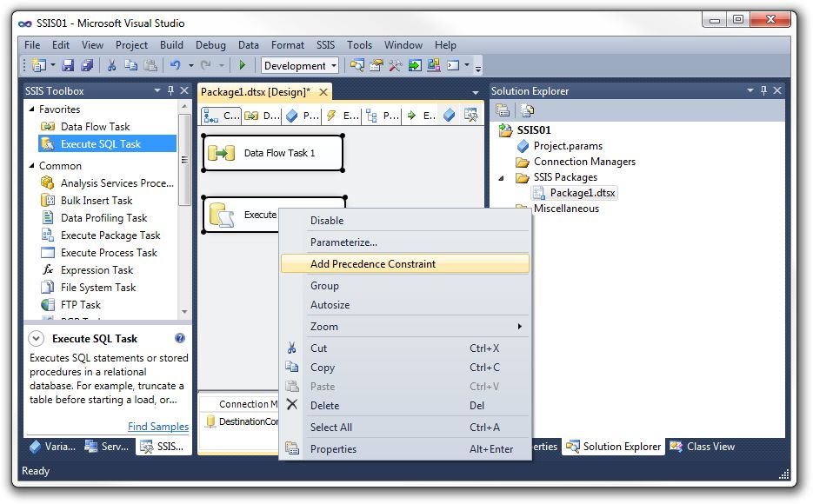
Task: Click the Find Samples link
Action: [158, 427]
